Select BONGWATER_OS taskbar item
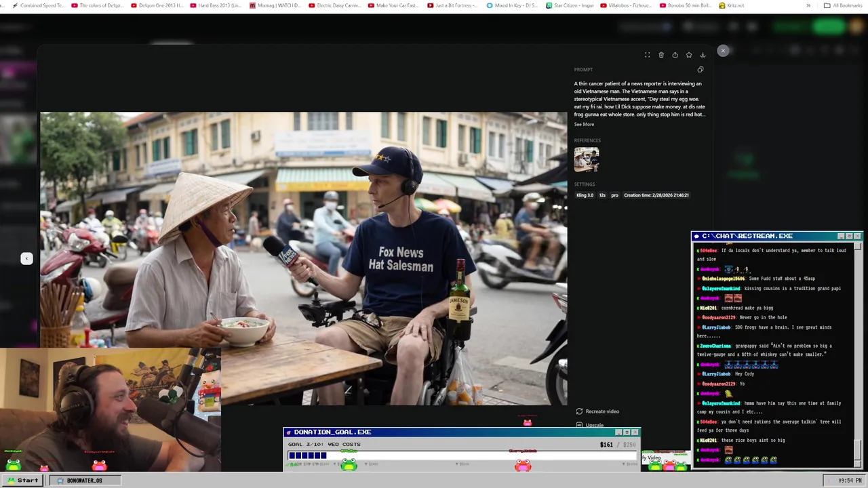This screenshot has width=868, height=488. (84, 481)
